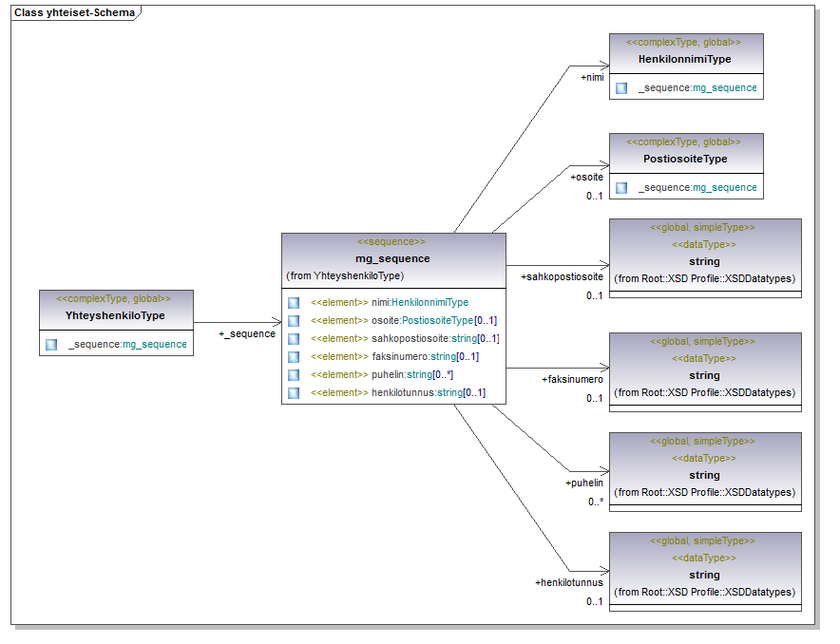Screen dimensions: 840x644
Task: Click the icon beside henkilotunnus:string[0..1]
Action: [x=294, y=393]
